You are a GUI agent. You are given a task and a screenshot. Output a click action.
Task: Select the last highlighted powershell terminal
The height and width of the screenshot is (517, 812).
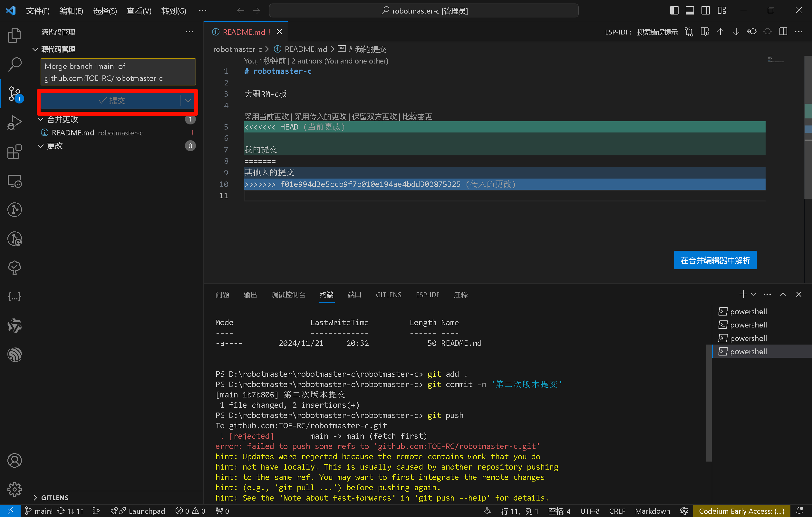[x=761, y=351]
